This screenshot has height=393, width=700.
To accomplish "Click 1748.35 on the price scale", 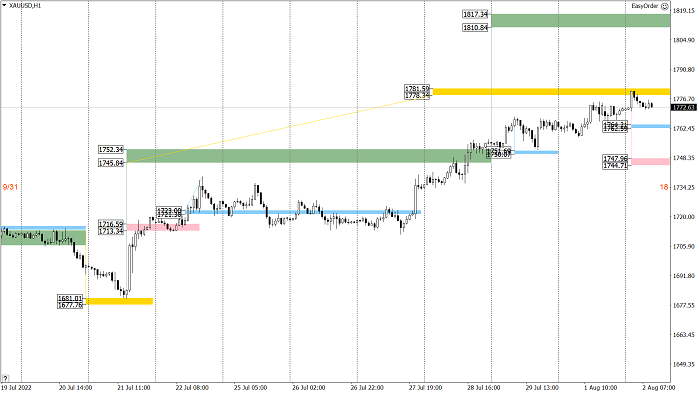I will [684, 158].
